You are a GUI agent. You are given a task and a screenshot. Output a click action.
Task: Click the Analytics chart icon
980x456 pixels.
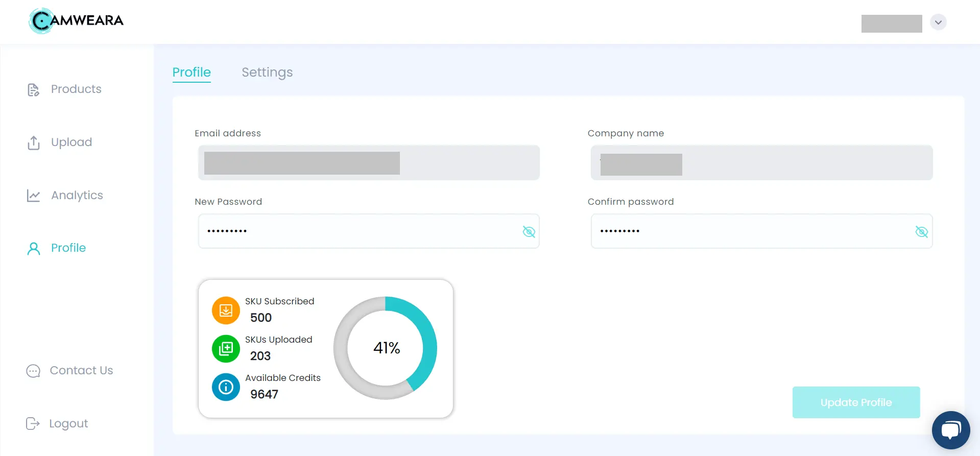click(x=33, y=196)
